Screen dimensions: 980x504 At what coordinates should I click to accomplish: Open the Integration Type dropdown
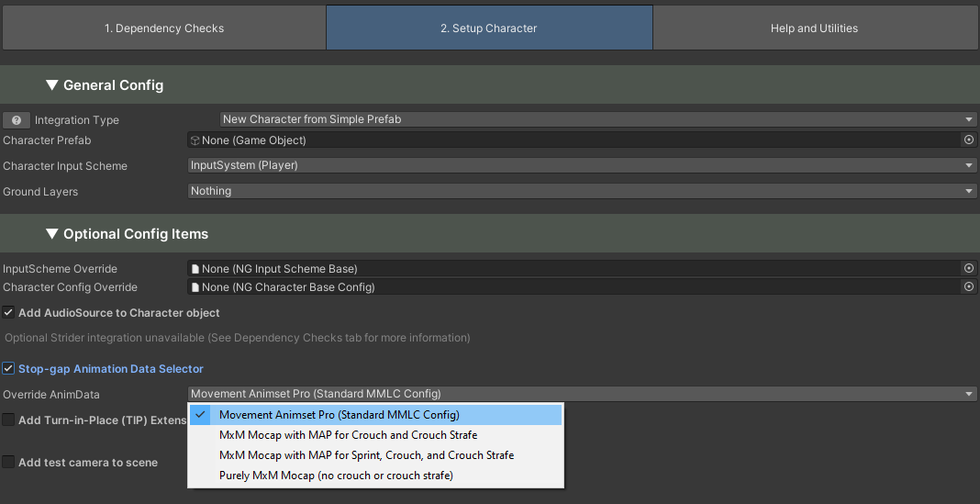[598, 118]
